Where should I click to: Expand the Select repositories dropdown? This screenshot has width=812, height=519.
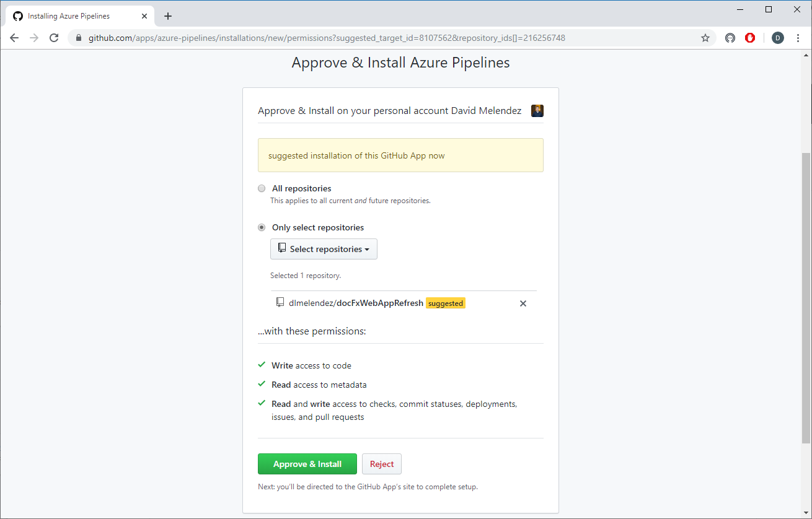[x=324, y=249]
